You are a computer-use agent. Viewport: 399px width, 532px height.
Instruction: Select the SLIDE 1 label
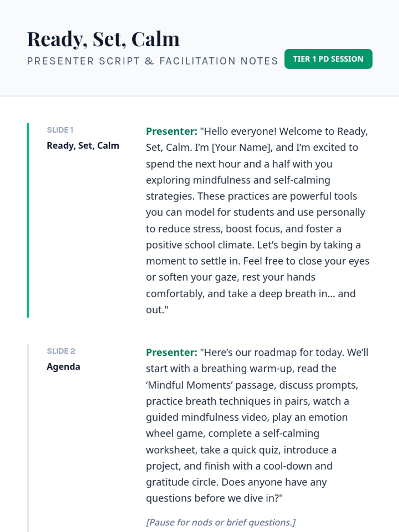pos(60,130)
